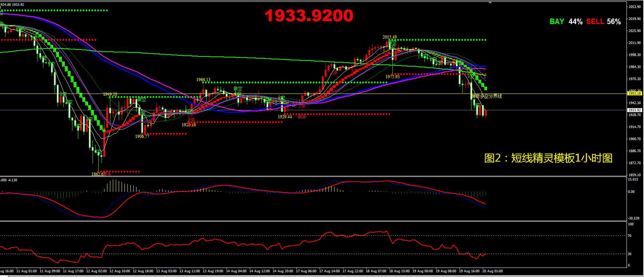The width and height of the screenshot is (644, 277).
Task: Click the 18 Aug 07:00 time label
Action: 376,271
